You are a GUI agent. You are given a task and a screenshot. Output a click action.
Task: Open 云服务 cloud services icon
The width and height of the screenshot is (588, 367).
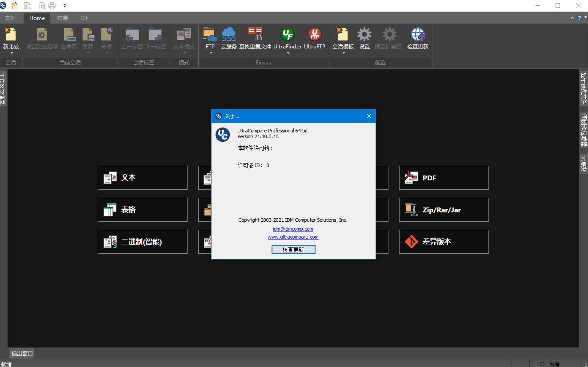228,34
